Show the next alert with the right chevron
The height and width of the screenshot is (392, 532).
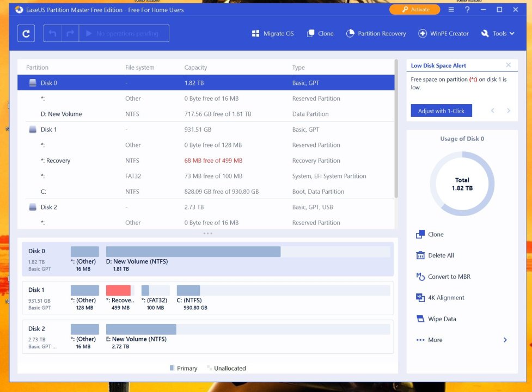509,111
